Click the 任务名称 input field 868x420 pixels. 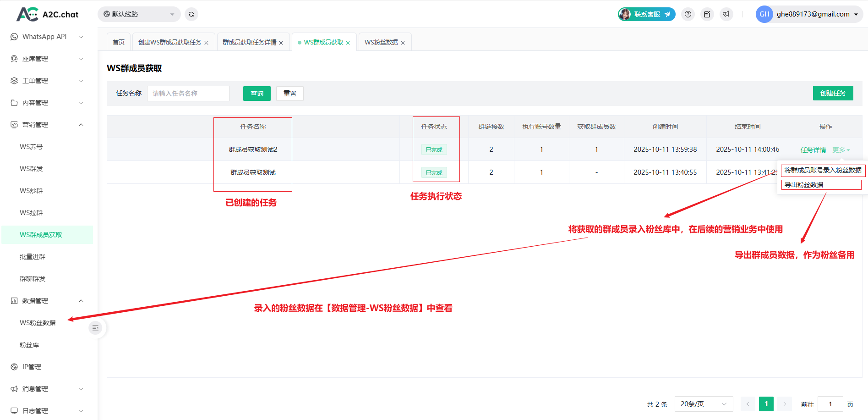188,94
